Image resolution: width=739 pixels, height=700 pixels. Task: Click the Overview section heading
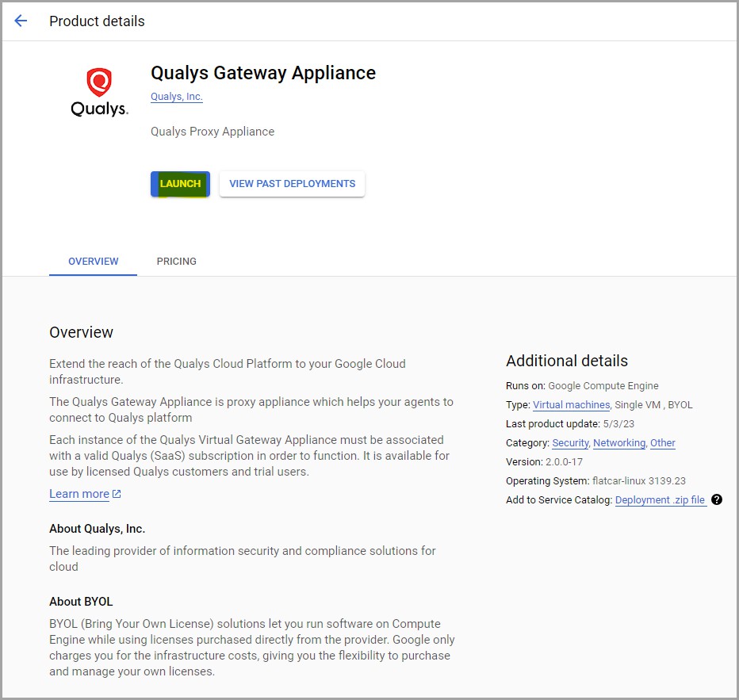click(81, 333)
